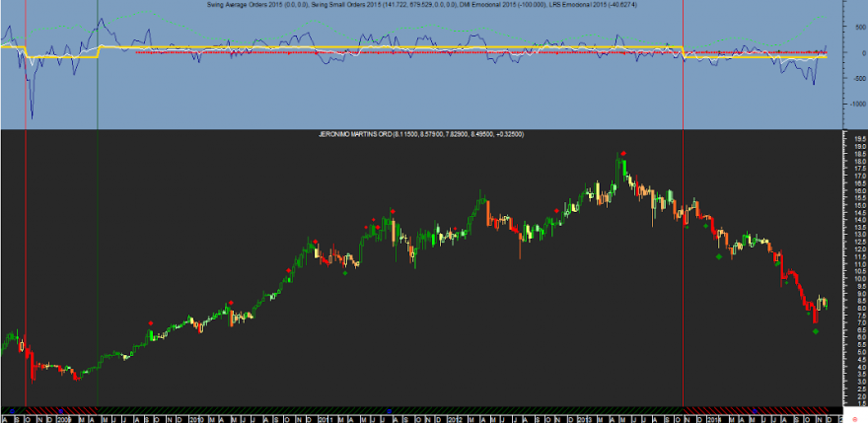Click the green vertical line at April 2009

point(98,205)
